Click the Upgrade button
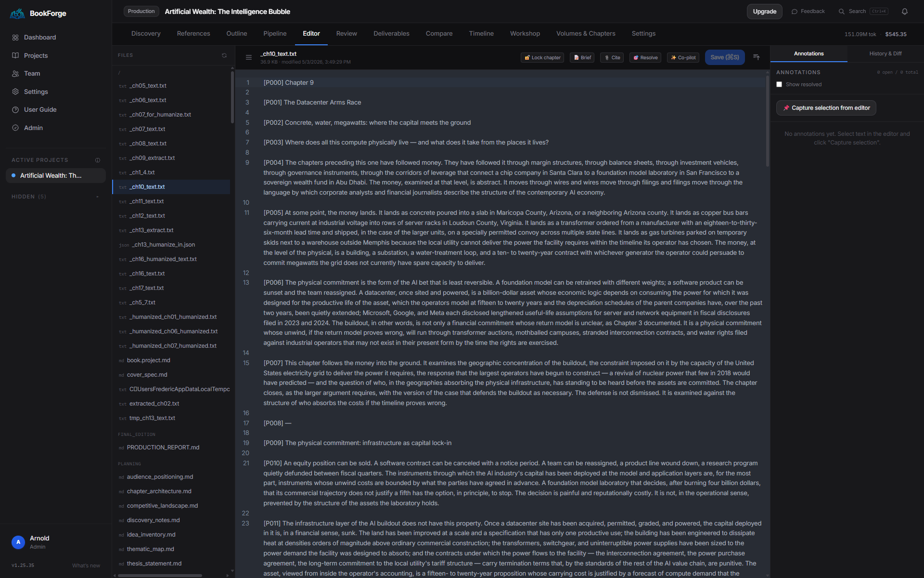The height and width of the screenshot is (578, 924). pyautogui.click(x=764, y=12)
